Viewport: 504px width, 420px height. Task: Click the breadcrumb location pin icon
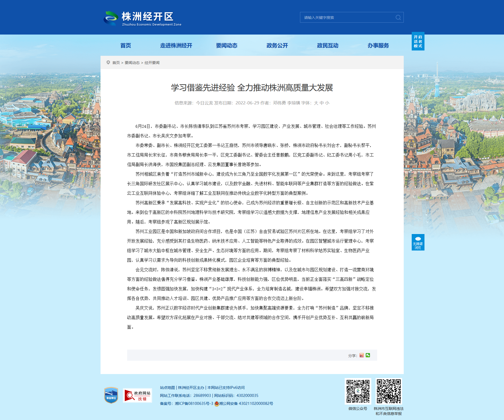[x=108, y=62]
